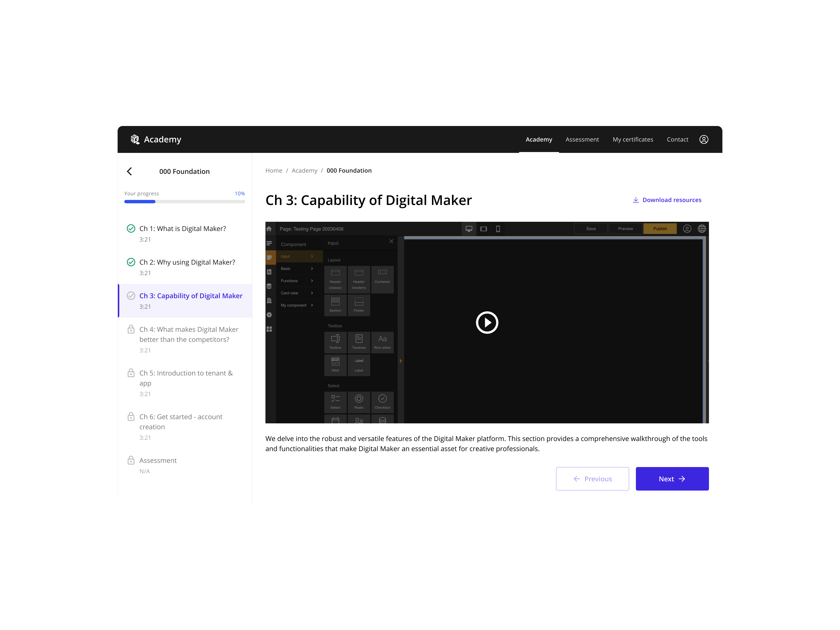Click the Publish button in video editor
The image size is (840, 630).
[660, 229]
